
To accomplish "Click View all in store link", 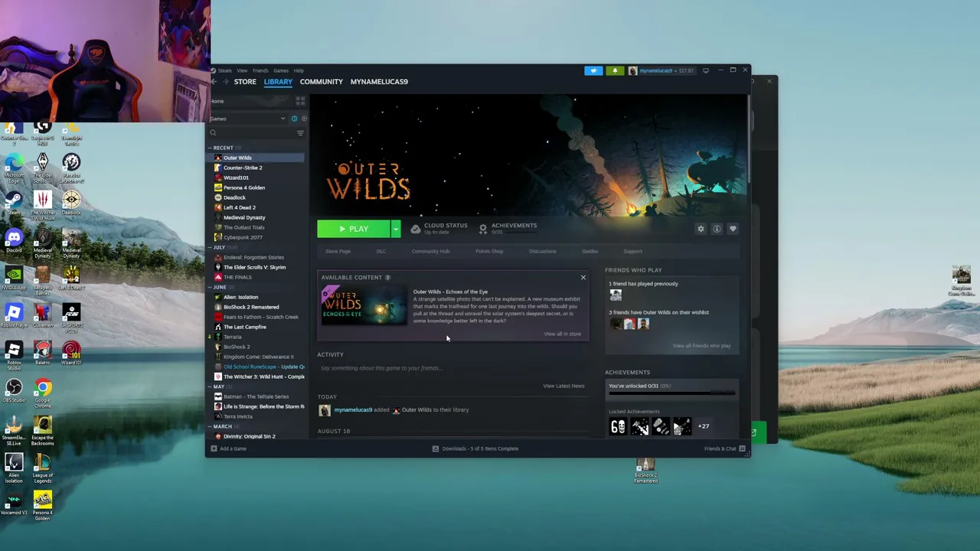I will (562, 334).
